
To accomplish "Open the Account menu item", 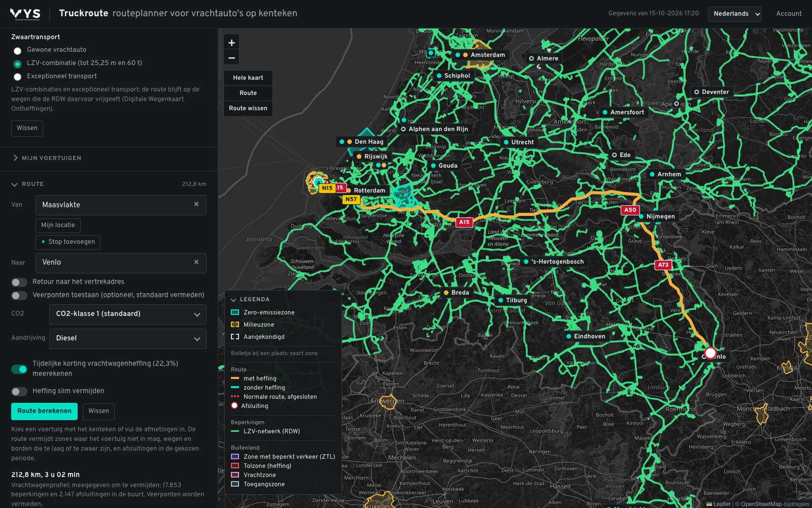I will click(x=789, y=14).
